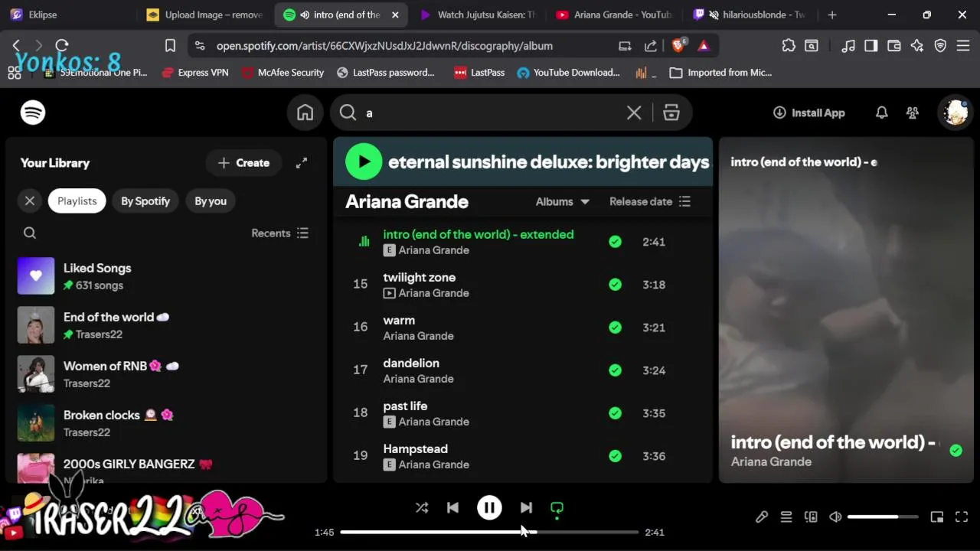Open the profile avatar menu
Viewport: 980px width, 551px height.
955,112
